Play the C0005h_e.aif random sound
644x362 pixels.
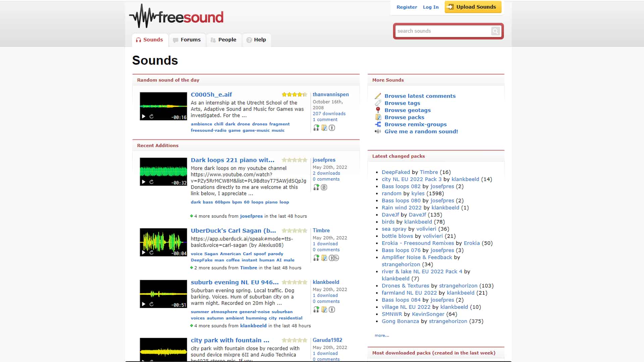tap(144, 116)
